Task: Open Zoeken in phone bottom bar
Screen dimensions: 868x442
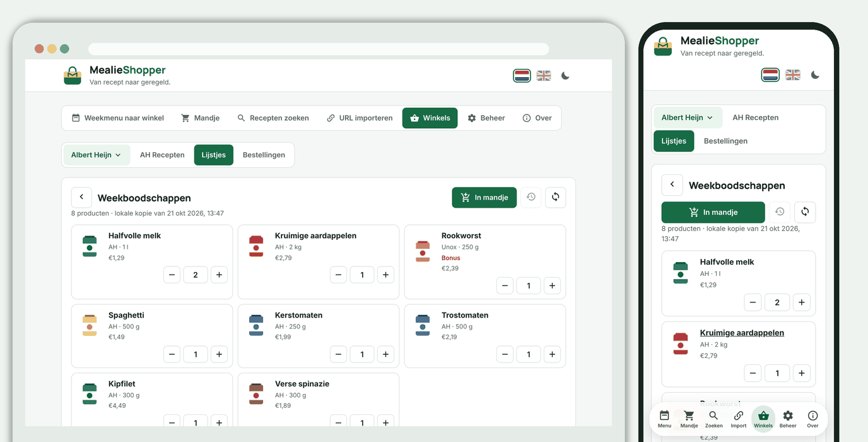Action: tap(713, 419)
